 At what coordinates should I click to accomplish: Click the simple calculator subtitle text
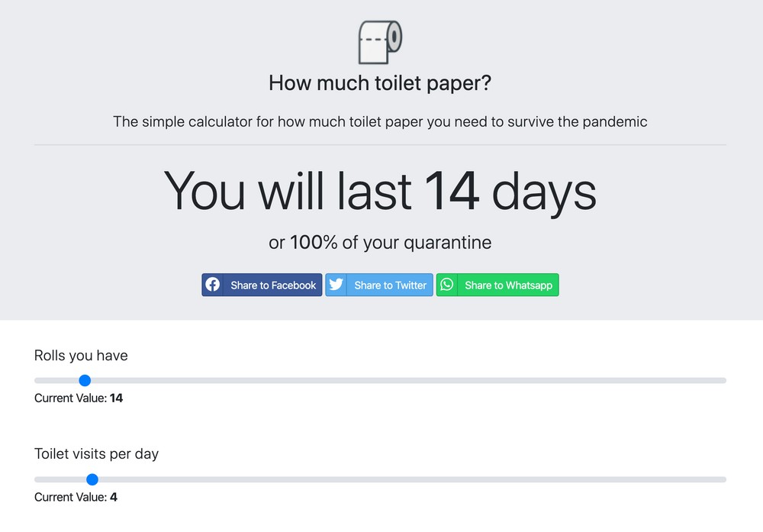tap(380, 121)
